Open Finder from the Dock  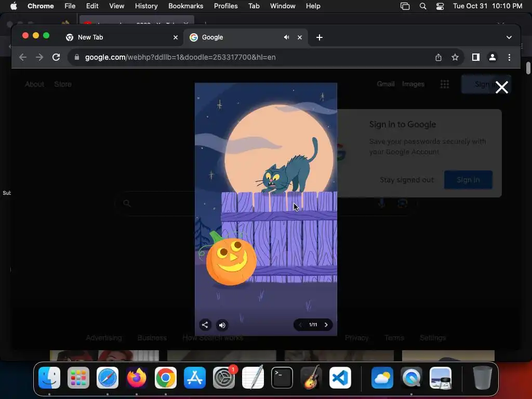point(49,378)
